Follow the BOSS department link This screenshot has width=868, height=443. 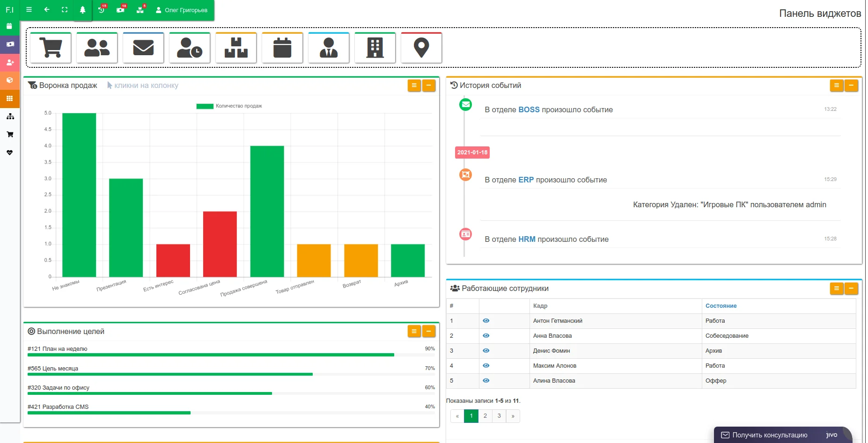click(x=529, y=109)
